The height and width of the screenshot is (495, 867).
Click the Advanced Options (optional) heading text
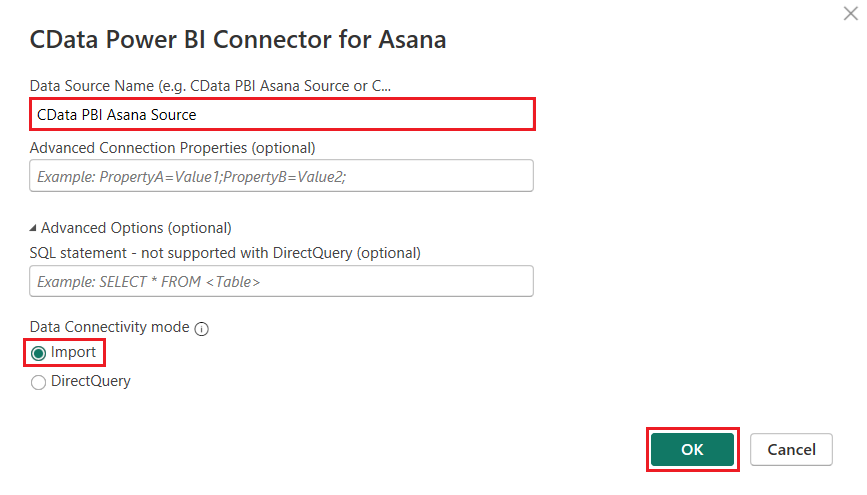[x=136, y=228]
